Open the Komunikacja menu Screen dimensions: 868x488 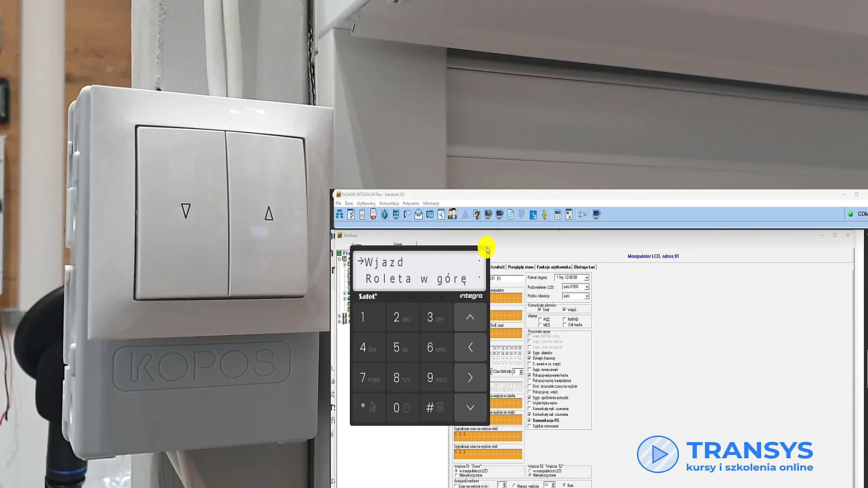(389, 203)
